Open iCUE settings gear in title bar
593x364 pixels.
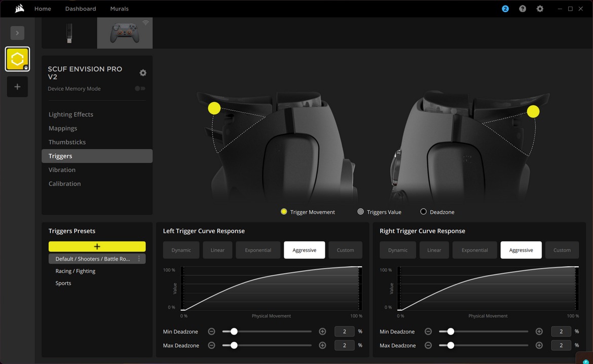[540, 9]
